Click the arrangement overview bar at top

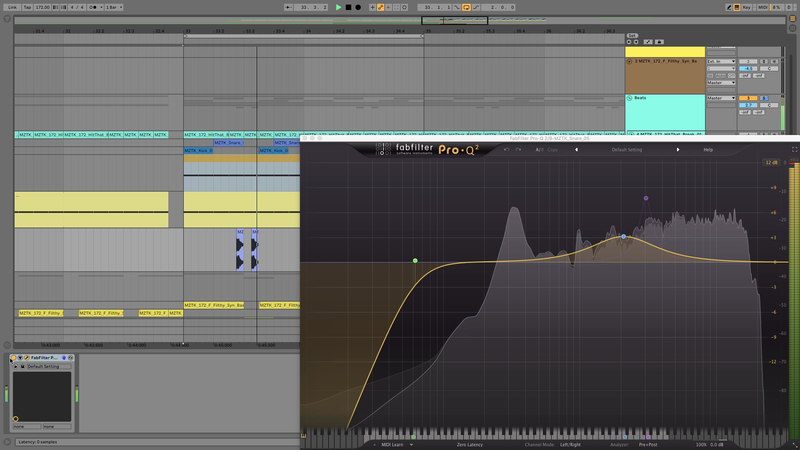click(x=399, y=20)
